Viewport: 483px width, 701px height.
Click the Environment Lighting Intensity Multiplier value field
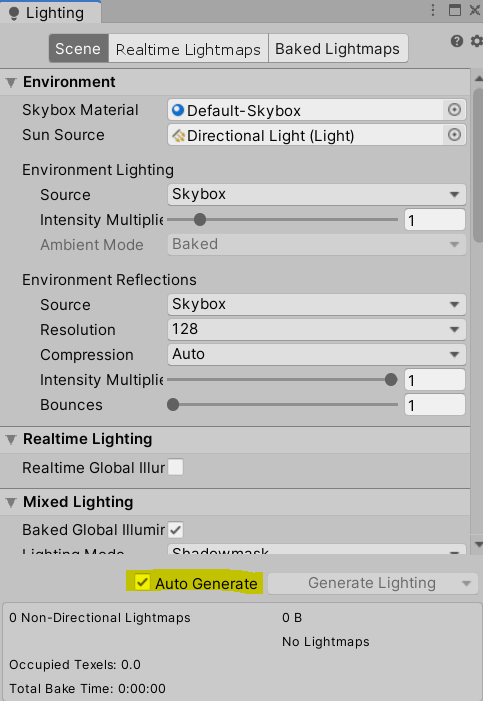pyautogui.click(x=435, y=220)
